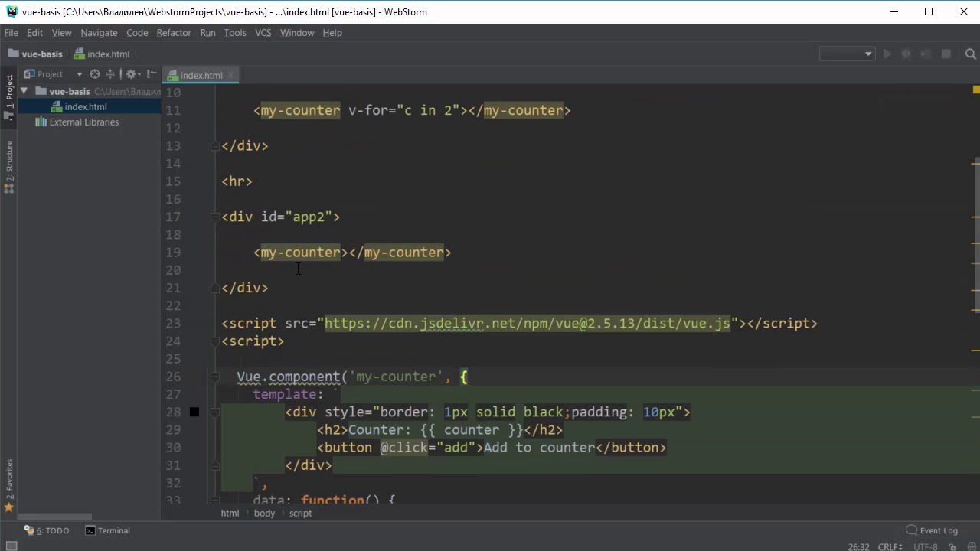
Task: Open the Event Log
Action: [x=932, y=530]
